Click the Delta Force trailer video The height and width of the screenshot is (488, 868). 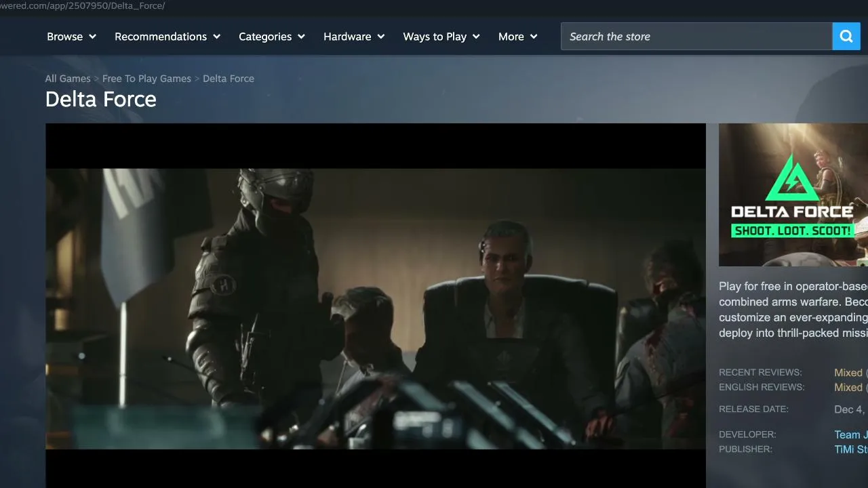pyautogui.click(x=376, y=306)
